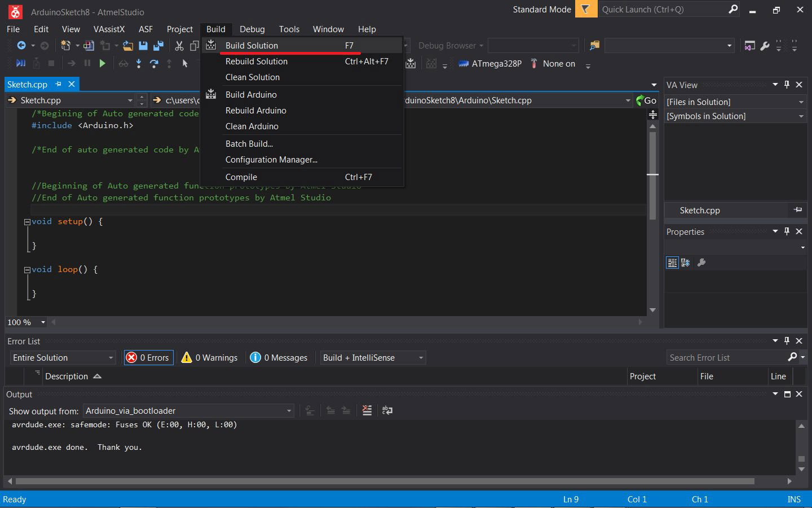Select Clean Arduino menu entry

[302, 126]
